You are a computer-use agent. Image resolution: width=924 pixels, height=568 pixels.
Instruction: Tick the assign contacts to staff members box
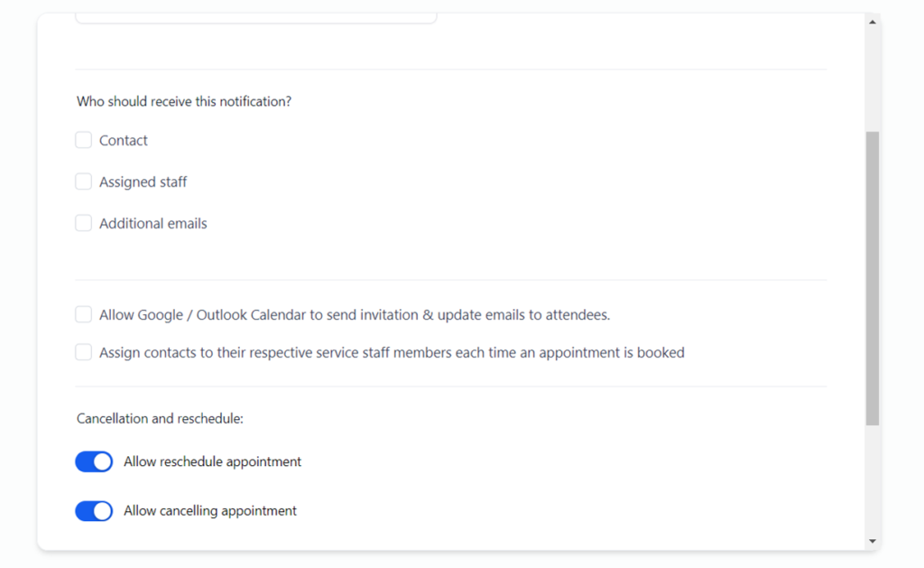(84, 352)
